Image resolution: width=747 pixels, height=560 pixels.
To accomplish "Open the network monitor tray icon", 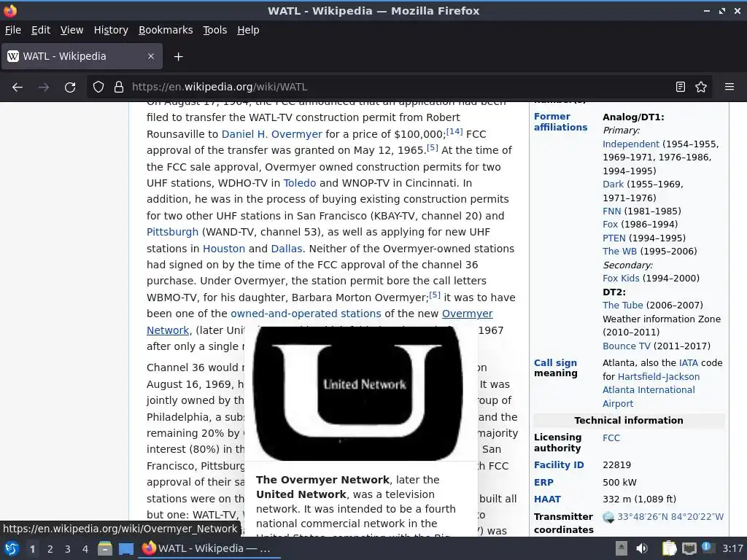I will click(x=689, y=548).
